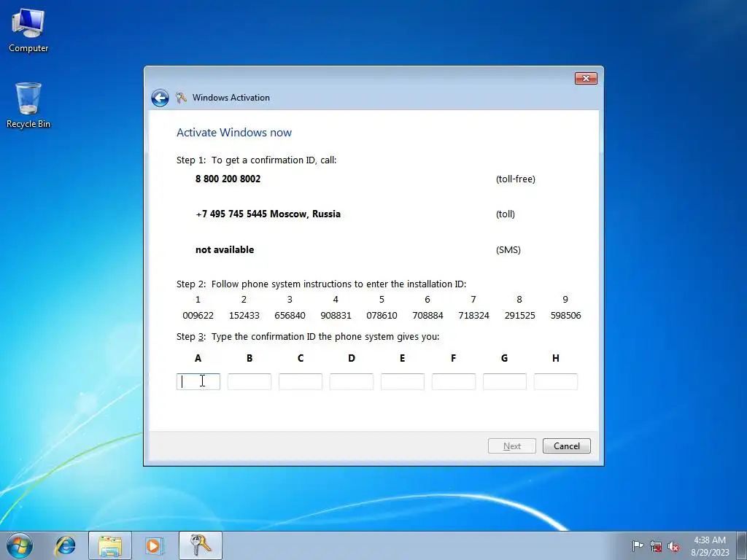Click confirmation ID field C
Image resolution: width=747 pixels, height=560 pixels.
tap(300, 381)
